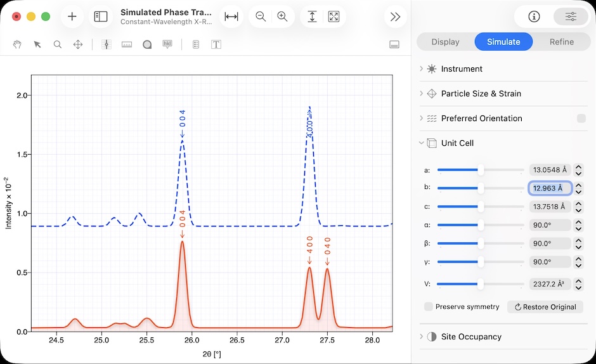Switch to the Display tab
This screenshot has height=364, width=596.
445,42
